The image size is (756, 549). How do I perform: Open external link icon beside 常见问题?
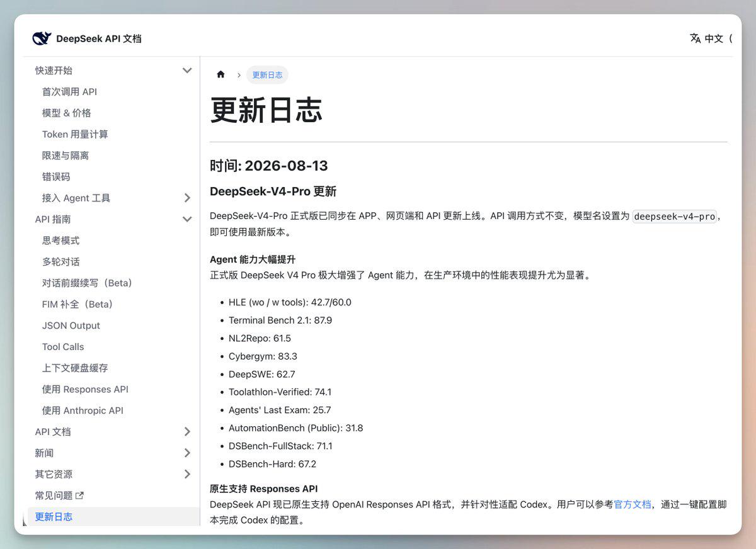pyautogui.click(x=79, y=495)
